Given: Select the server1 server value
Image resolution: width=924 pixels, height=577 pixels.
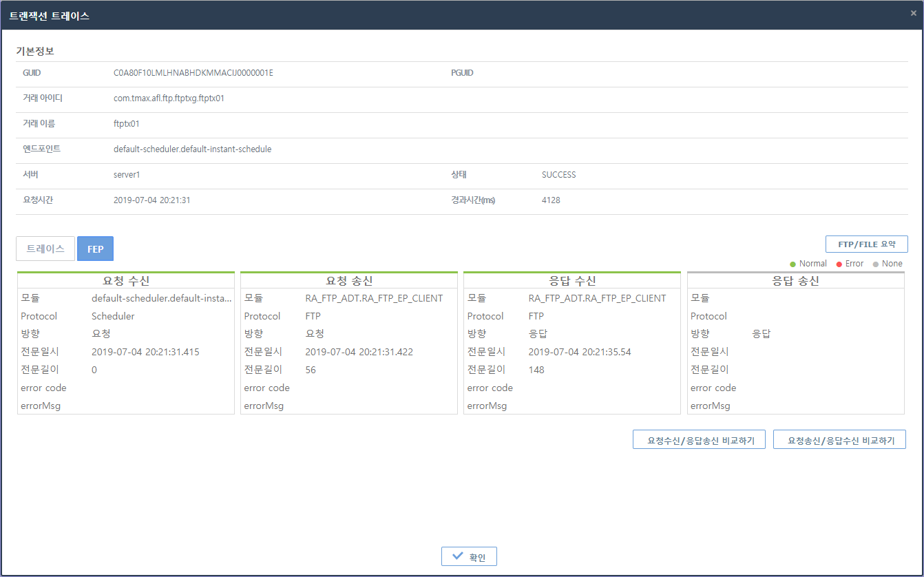Looking at the screenshot, I should coord(126,174).
